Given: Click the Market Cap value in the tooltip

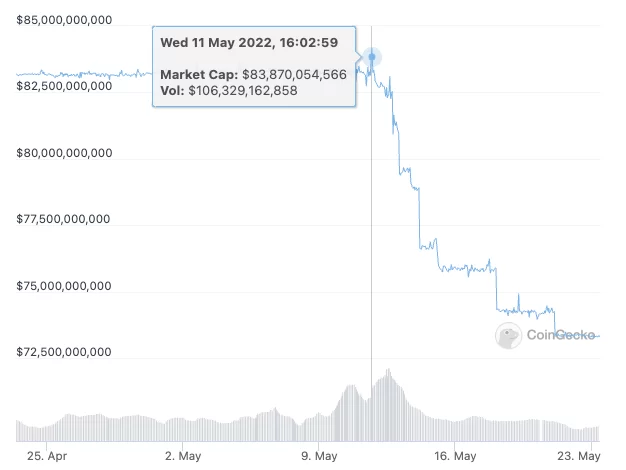Looking at the screenshot, I should point(294,75).
